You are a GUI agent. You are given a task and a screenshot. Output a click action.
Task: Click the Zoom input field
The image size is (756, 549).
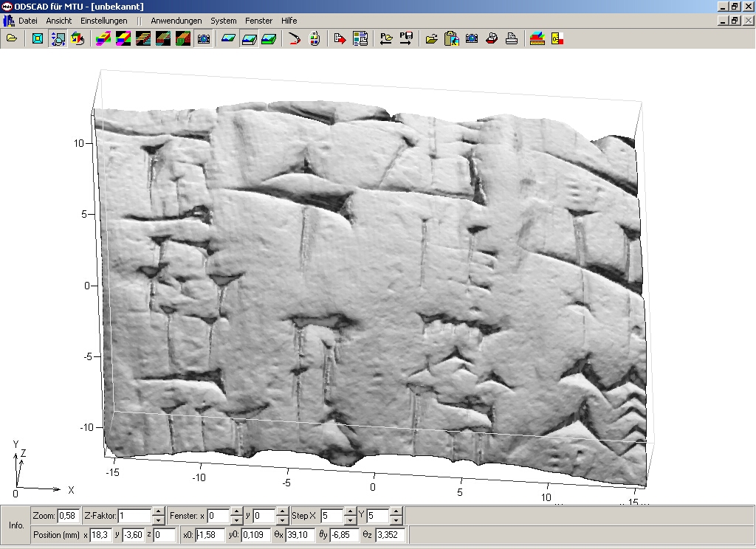pyautogui.click(x=68, y=516)
